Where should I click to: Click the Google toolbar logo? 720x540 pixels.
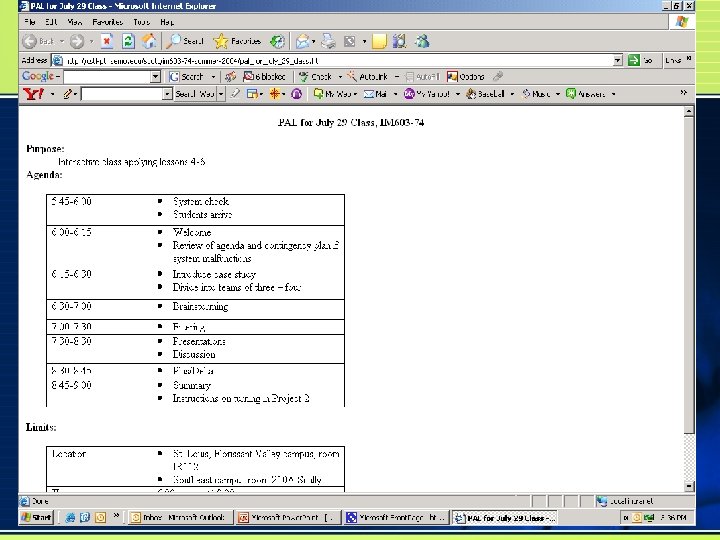[38, 76]
